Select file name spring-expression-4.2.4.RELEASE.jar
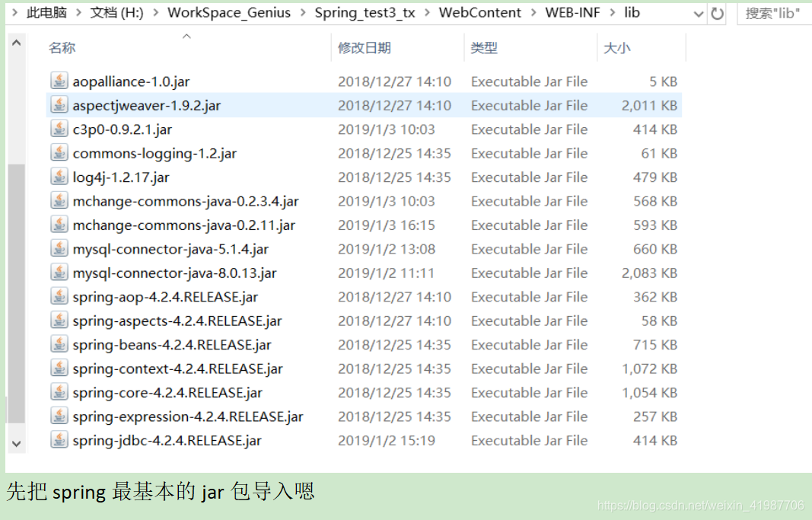The width and height of the screenshot is (812, 520). [x=188, y=416]
